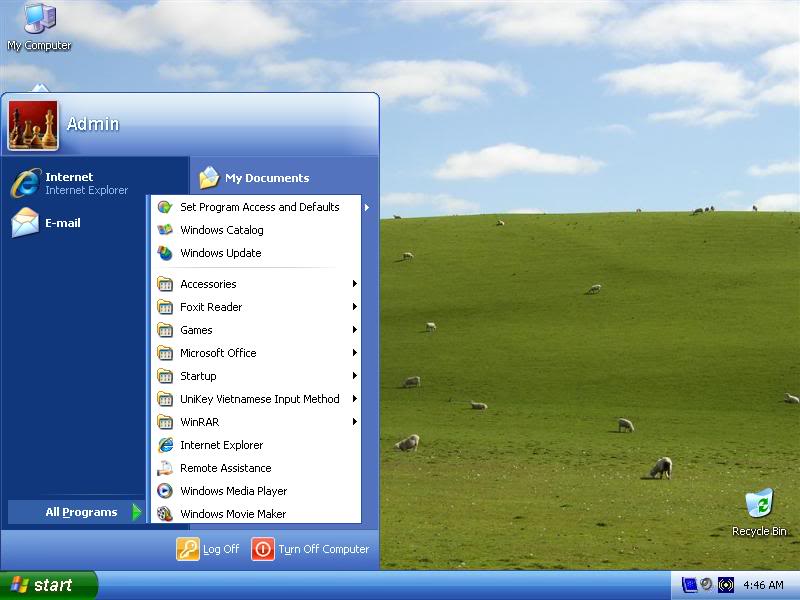Click the Microsoft Office label text
Image resolution: width=800 pixels, height=600 pixels.
[x=218, y=353]
